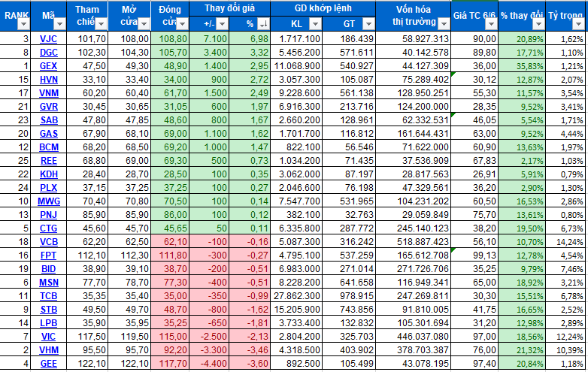Select CTG weight cell 6,73%

tap(567, 228)
